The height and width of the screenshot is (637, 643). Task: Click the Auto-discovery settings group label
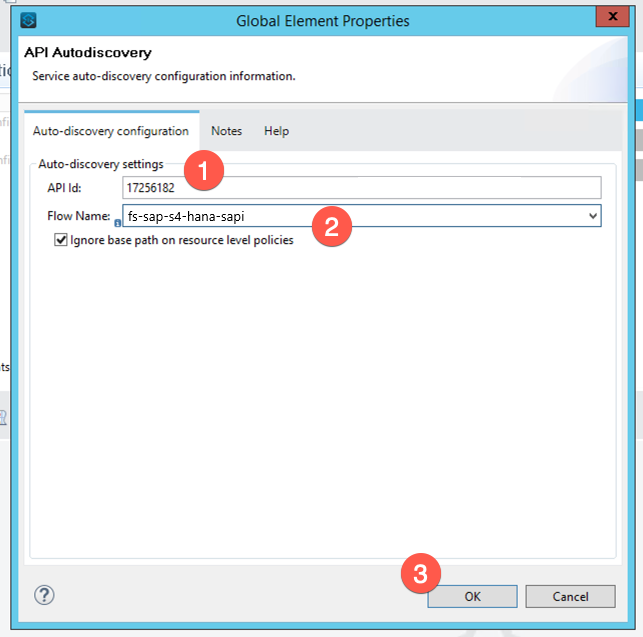(101, 164)
